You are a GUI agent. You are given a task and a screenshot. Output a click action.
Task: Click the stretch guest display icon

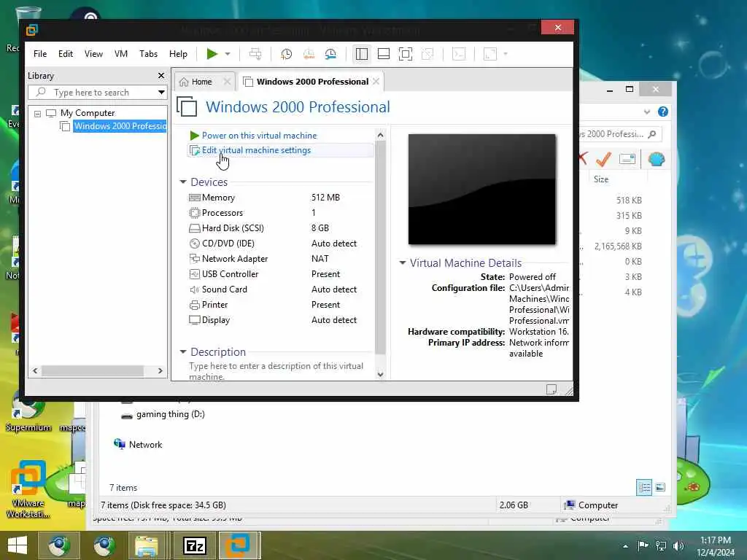point(490,54)
